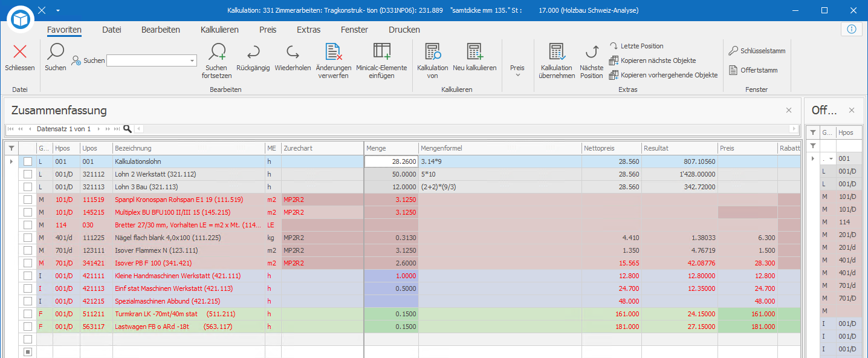Click the Rückgängig undo icon
Viewport: 868px width, 358px height.
pos(253,51)
